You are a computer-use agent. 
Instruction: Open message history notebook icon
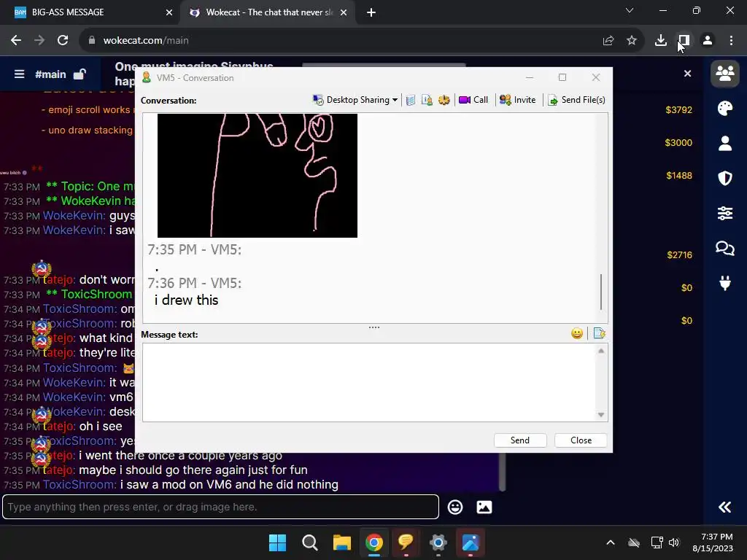click(x=411, y=100)
